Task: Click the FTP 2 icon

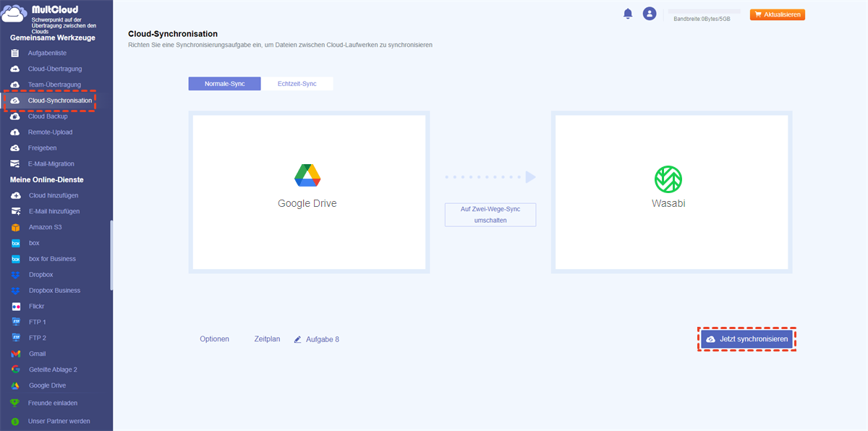Action: pos(15,338)
